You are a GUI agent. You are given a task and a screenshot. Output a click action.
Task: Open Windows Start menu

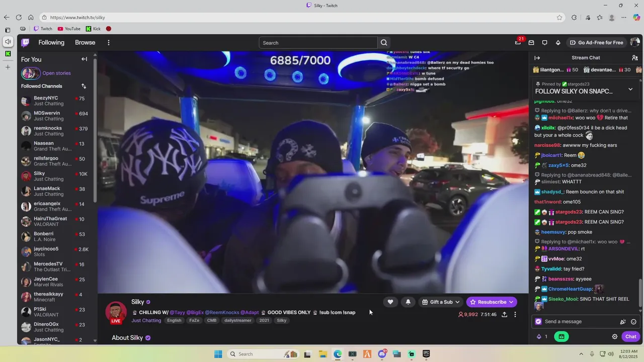(218, 354)
